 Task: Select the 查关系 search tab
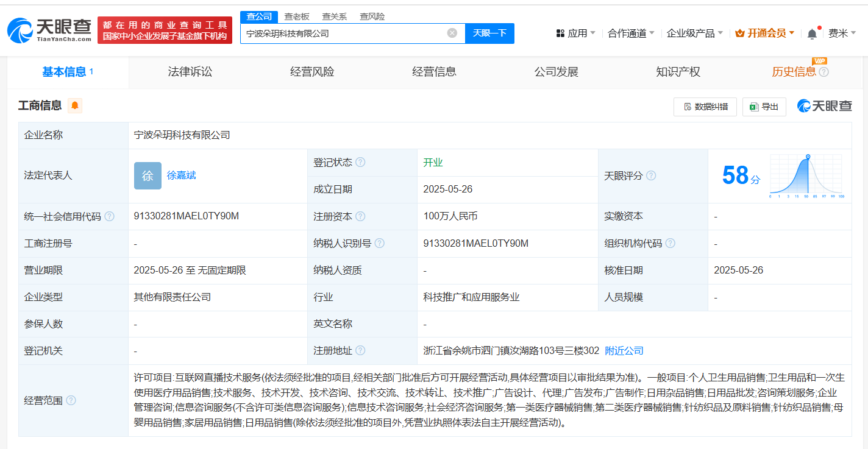pyautogui.click(x=335, y=16)
